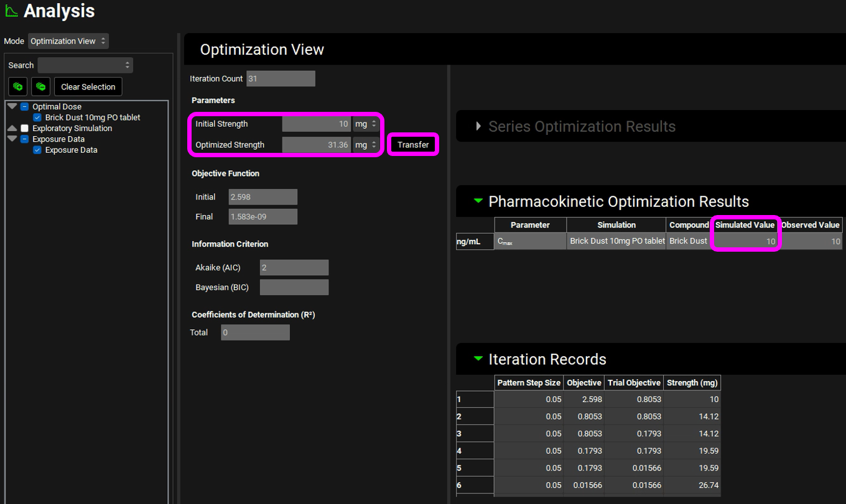Toggle the Brick Dust 10mg PO tablet checkbox
Screen dimensions: 846x504
click(x=37, y=117)
